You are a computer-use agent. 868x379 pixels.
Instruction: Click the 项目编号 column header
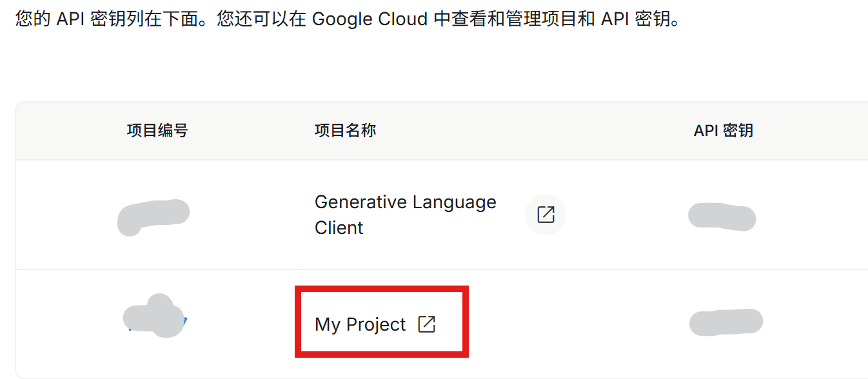[157, 131]
